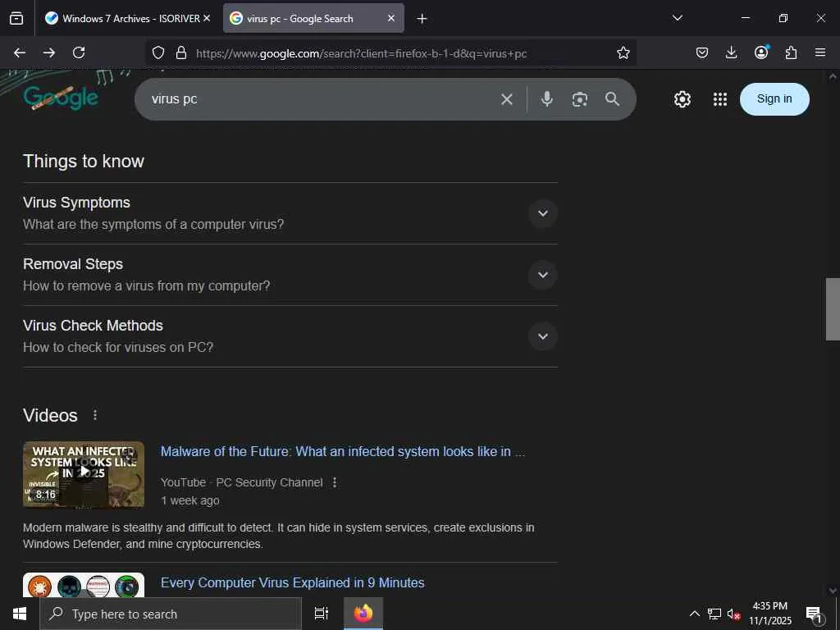Image resolution: width=840 pixels, height=630 pixels.
Task: Open the Firefox downloads panel
Action: pos(731,52)
